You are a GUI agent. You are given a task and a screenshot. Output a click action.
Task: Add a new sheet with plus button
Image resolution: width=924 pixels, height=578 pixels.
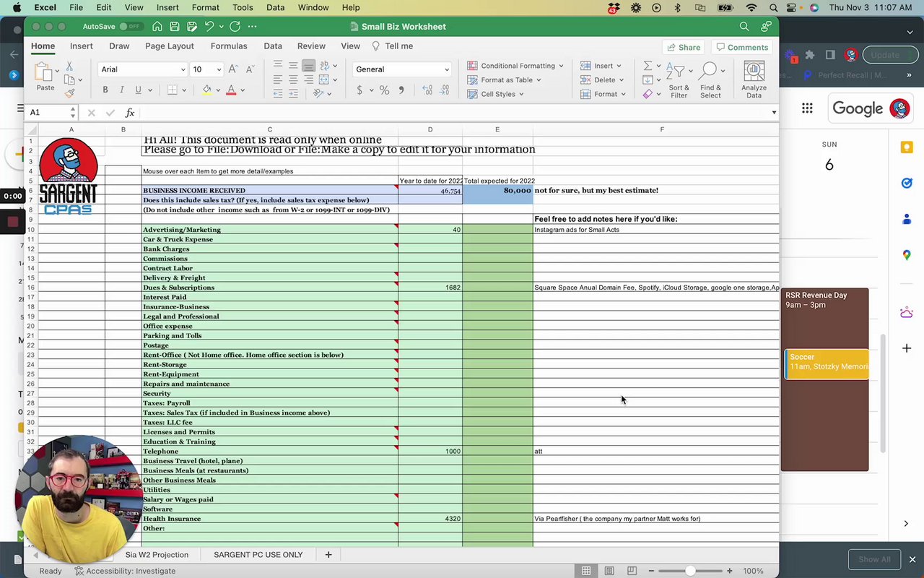328,555
